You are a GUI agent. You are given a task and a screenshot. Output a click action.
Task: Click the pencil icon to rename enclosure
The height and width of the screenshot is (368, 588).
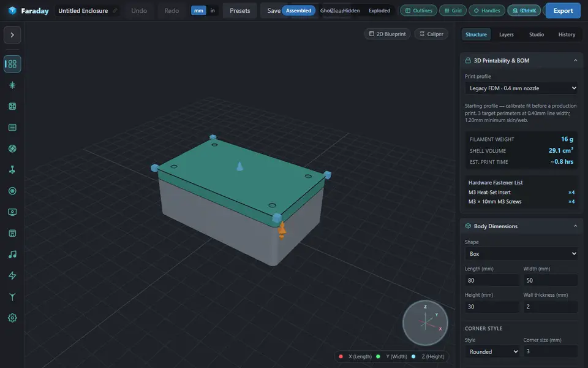(x=115, y=10)
